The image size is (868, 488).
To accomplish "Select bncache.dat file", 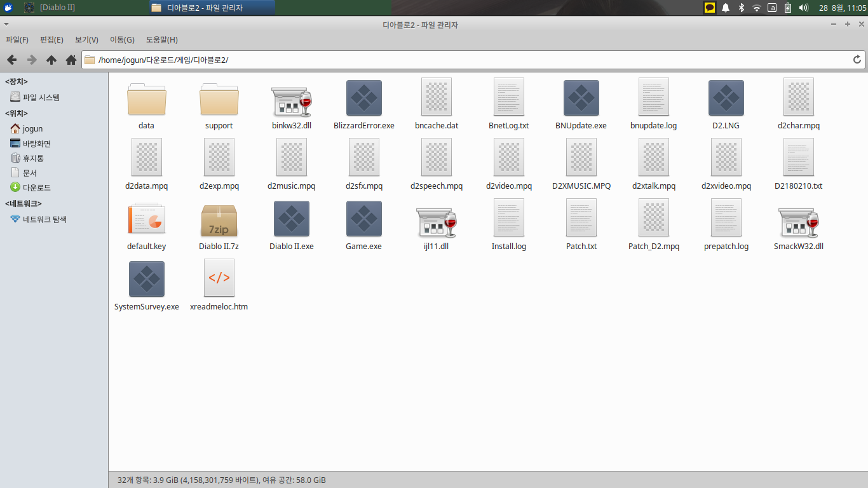I will coord(437,97).
